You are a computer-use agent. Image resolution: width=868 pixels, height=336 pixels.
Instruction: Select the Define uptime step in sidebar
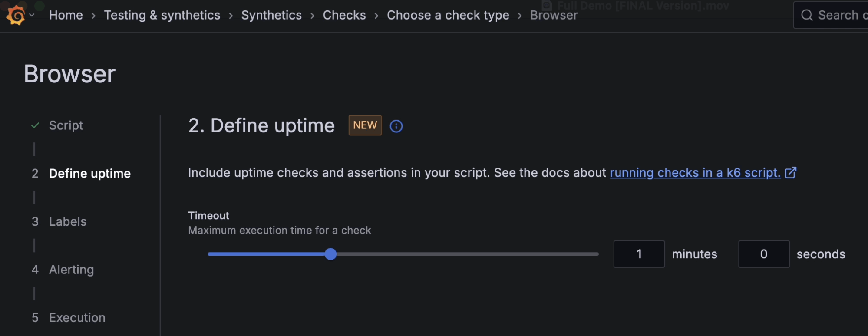[89, 174]
